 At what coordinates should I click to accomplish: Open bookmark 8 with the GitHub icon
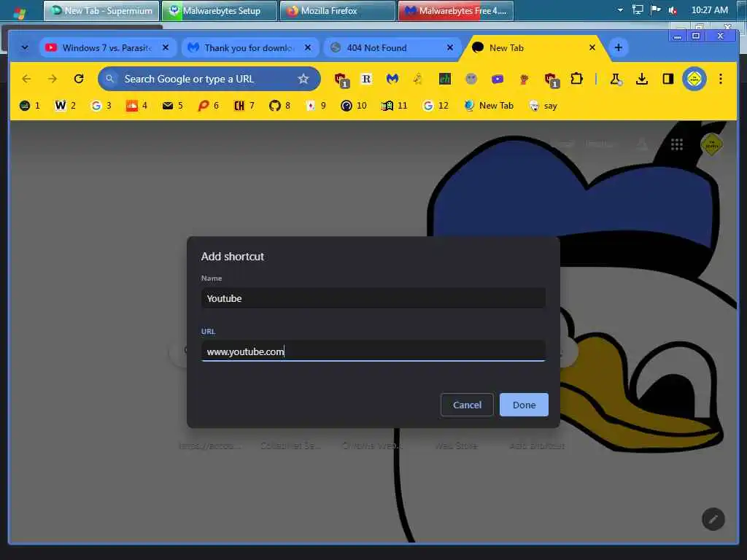pyautogui.click(x=279, y=106)
